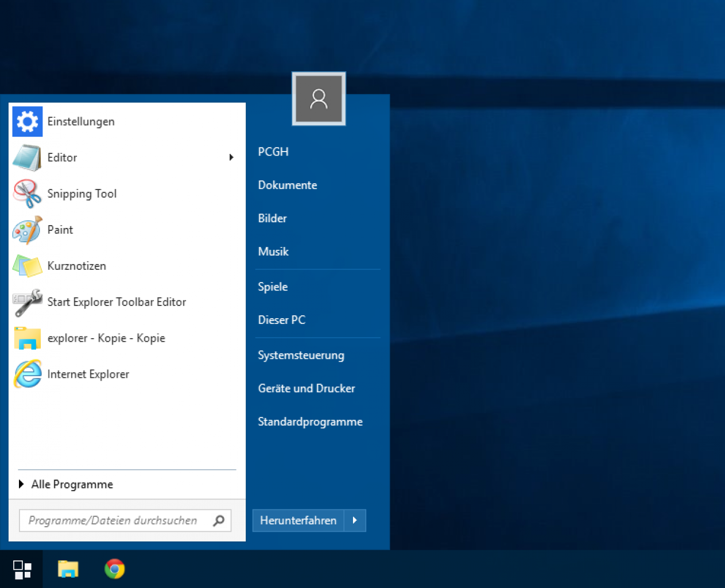Open shutdown options arrow next to Herunterfahren
The height and width of the screenshot is (588, 725).
click(x=355, y=520)
